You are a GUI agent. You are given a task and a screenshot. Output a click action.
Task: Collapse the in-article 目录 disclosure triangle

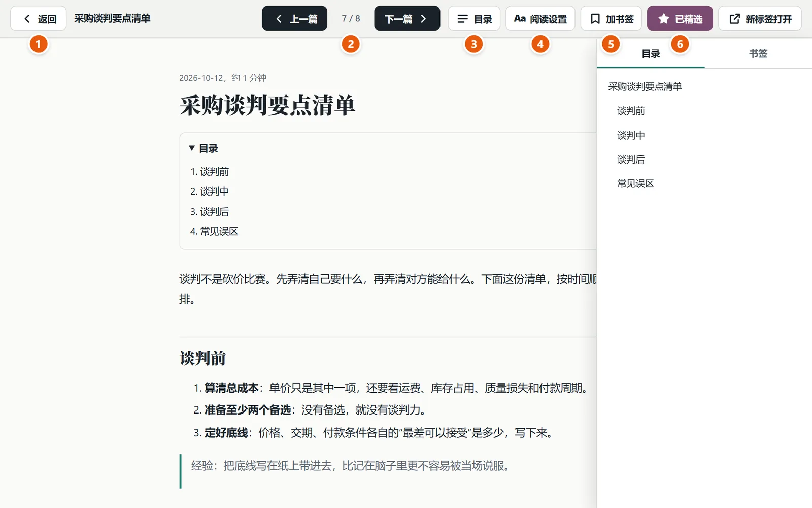point(192,148)
